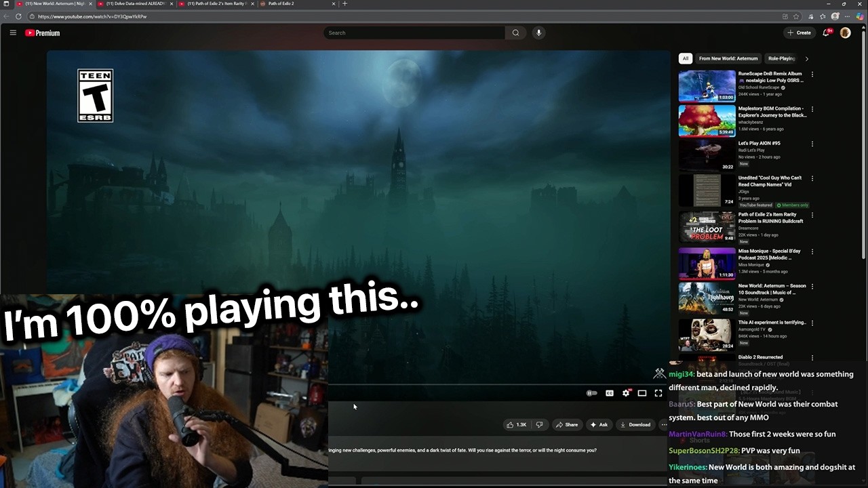Switch to the New World: Aeternum browser tab
The height and width of the screenshot is (488, 868).
[x=53, y=3]
